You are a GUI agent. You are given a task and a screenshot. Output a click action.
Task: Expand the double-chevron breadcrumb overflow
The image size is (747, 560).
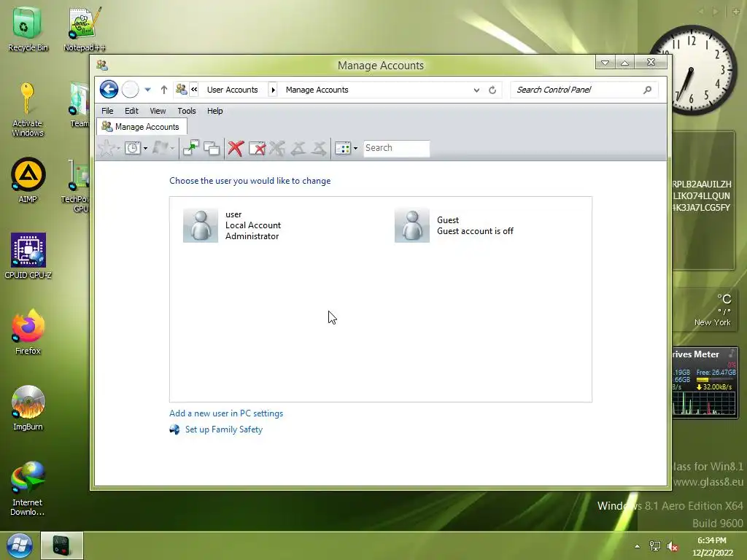coord(194,89)
